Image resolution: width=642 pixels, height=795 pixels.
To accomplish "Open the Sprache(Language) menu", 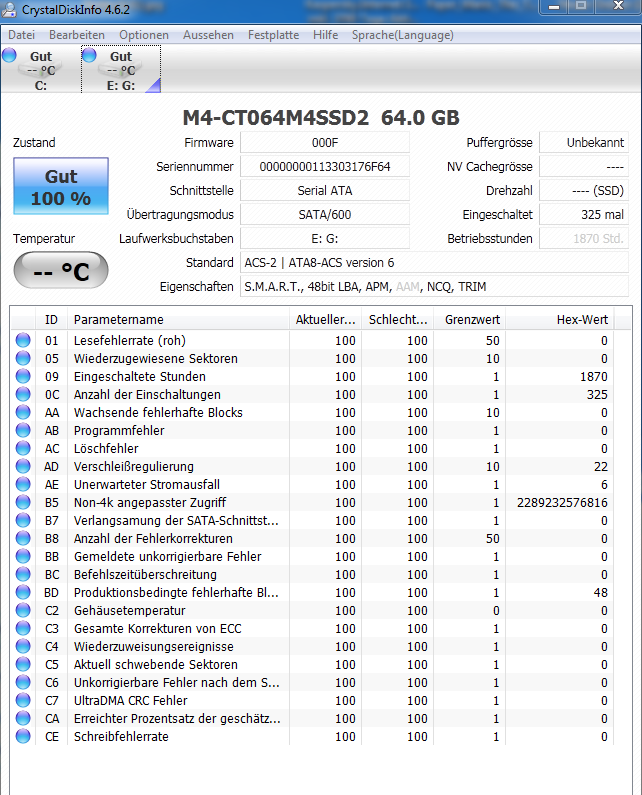I will (403, 35).
